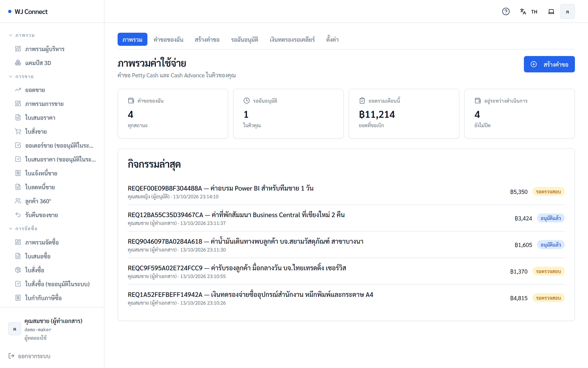Click the language translate icon
The width and height of the screenshot is (588, 368).
point(523,11)
